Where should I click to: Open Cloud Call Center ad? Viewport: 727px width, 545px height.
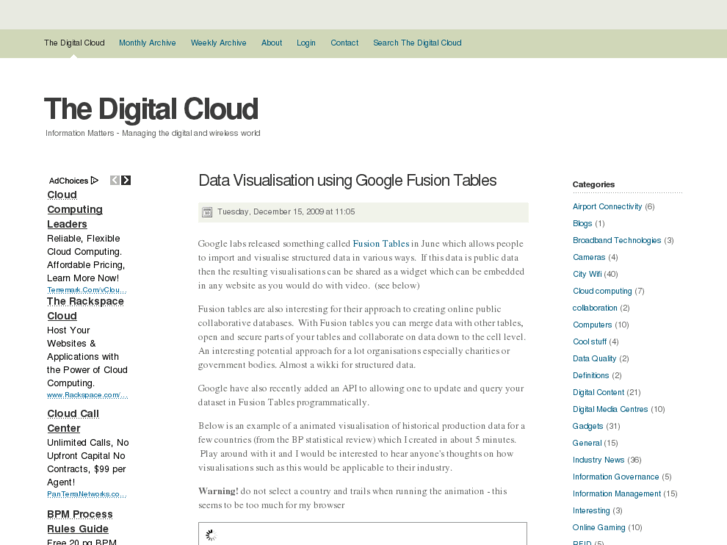pyautogui.click(x=73, y=421)
